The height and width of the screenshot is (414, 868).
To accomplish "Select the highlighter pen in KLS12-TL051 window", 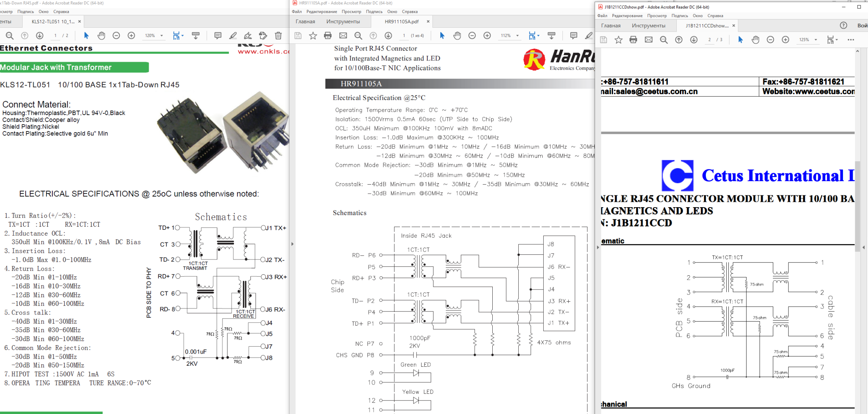I will [x=233, y=35].
